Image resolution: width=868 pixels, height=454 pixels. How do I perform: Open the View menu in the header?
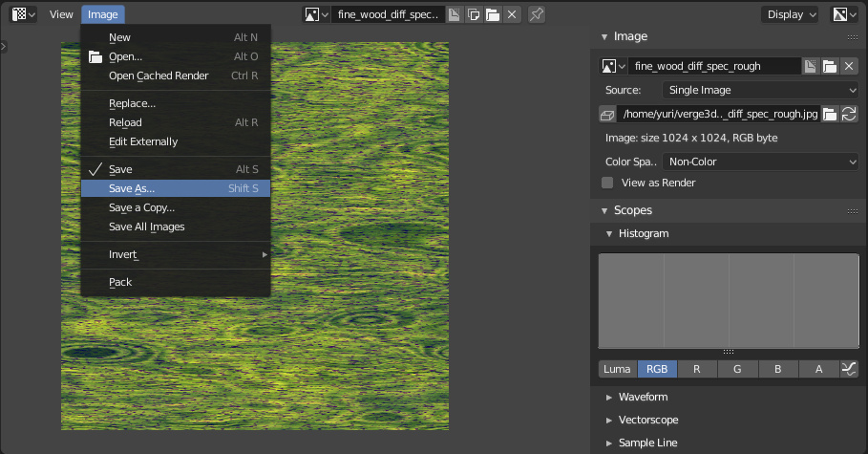[x=61, y=14]
